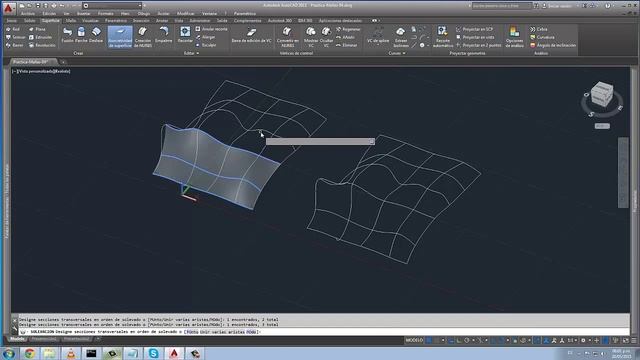Click Convertir en NURBS tool
Viewport: 640px width, 360px height.
(288, 37)
